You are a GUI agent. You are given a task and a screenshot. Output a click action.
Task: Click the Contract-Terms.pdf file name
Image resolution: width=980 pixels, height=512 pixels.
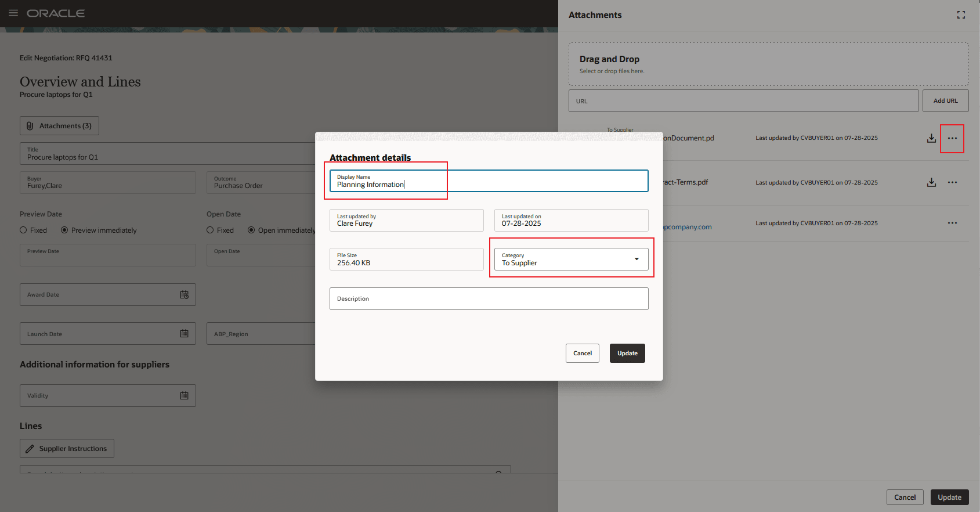pyautogui.click(x=686, y=182)
